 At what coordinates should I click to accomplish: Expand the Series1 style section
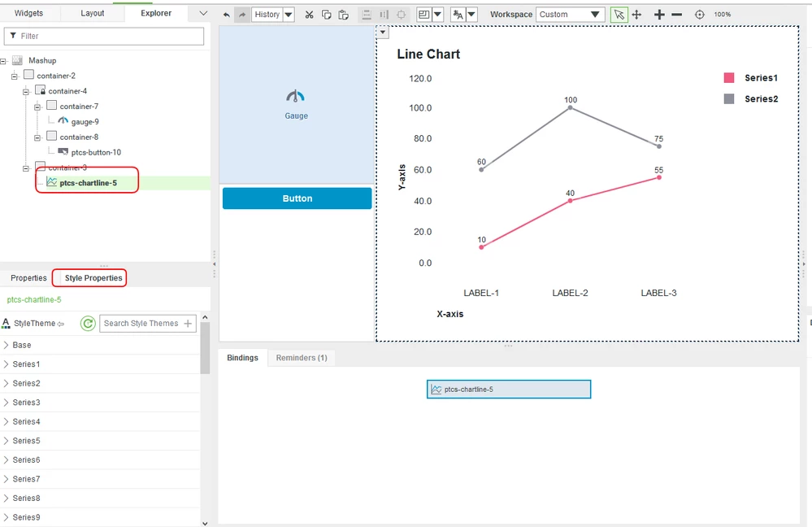(x=7, y=364)
